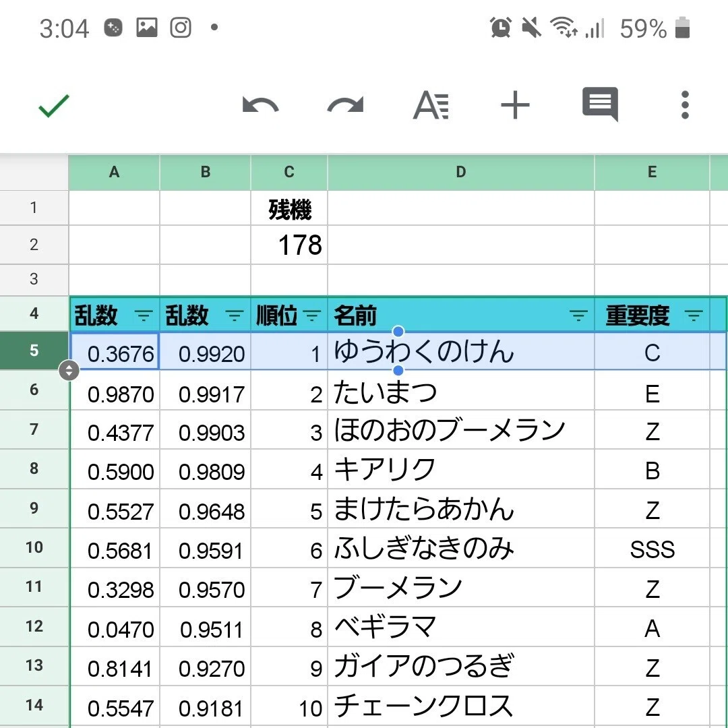Viewport: 728px width, 728px height.
Task: Undo the last action
Action: (x=260, y=105)
